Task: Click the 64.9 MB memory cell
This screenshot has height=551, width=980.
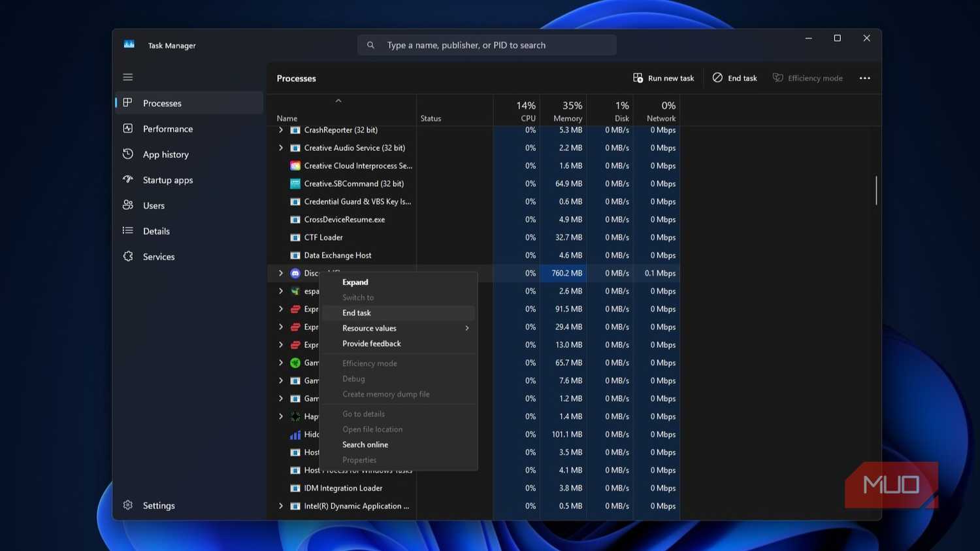Action: pyautogui.click(x=563, y=184)
